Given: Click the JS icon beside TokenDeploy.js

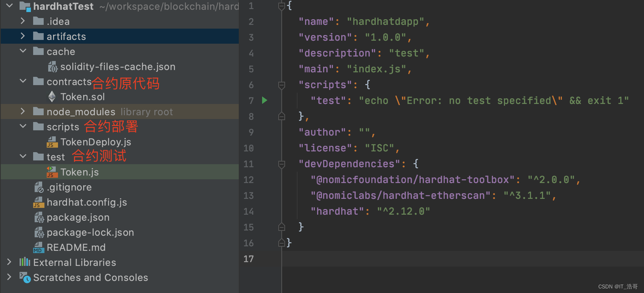Looking at the screenshot, I should click(x=52, y=142).
